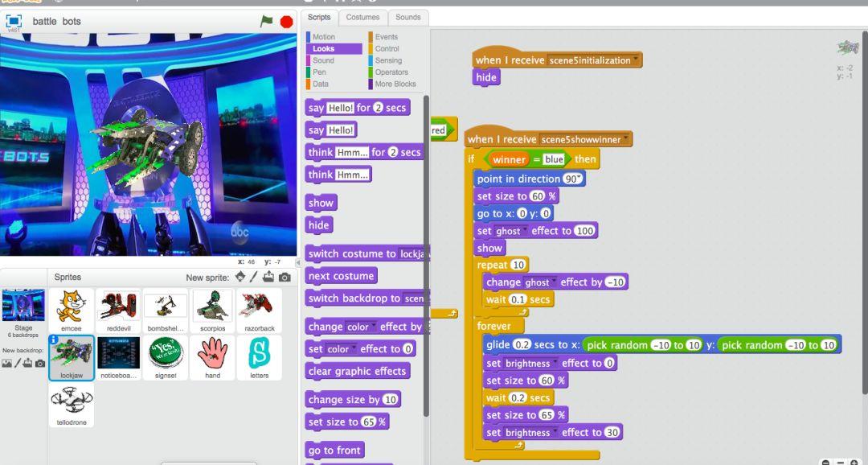Viewport: 868px width, 465px height.
Task: Open brightness dropdown in set-to-0 block
Action: [x=555, y=364]
